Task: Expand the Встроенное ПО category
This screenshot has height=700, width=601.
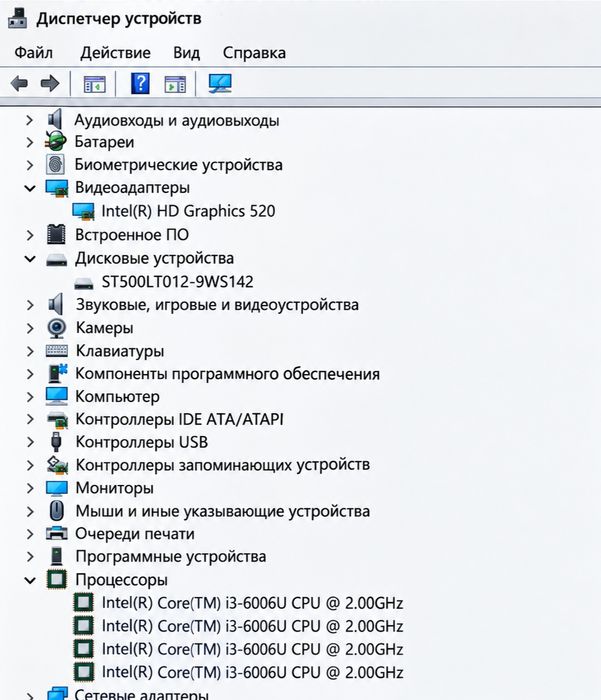Action: pos(29,235)
